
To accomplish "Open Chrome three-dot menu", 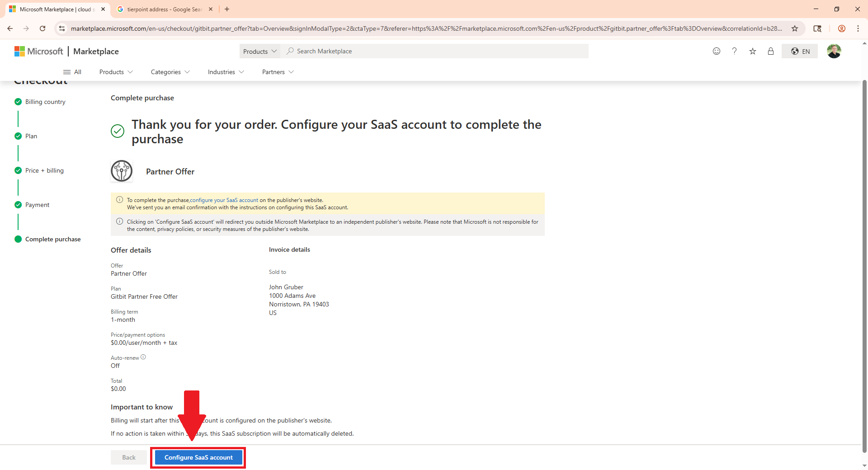I will pos(858,28).
